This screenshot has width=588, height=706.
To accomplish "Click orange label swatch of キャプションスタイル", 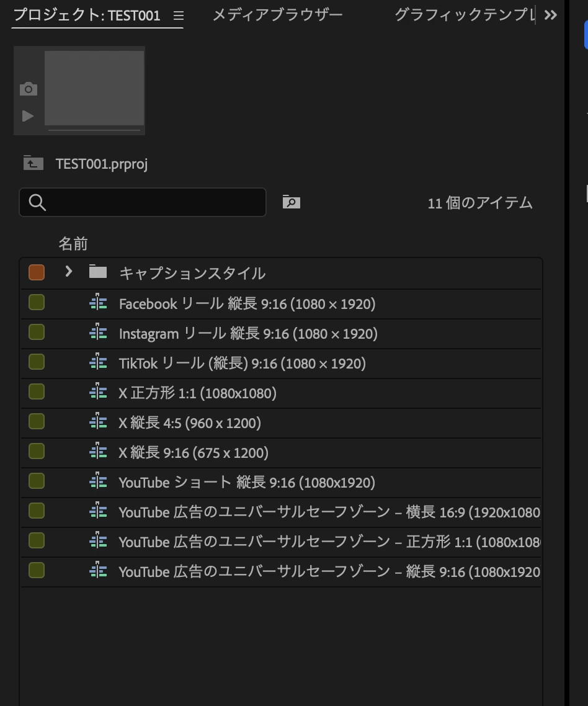I will [x=37, y=272].
